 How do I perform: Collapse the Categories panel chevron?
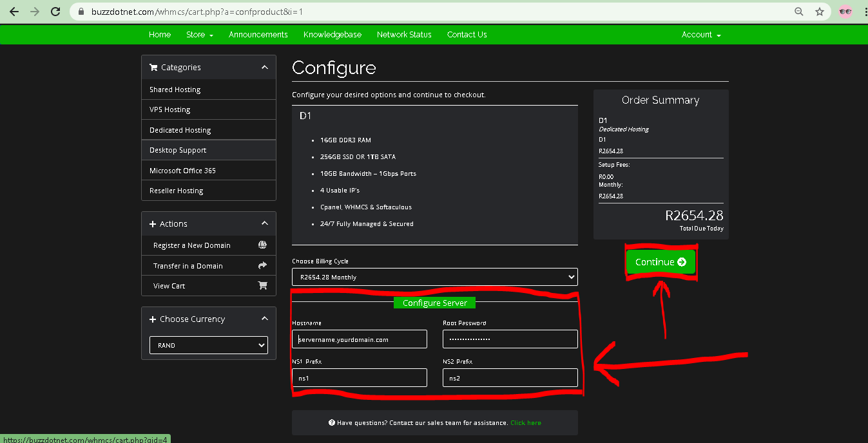coord(265,68)
